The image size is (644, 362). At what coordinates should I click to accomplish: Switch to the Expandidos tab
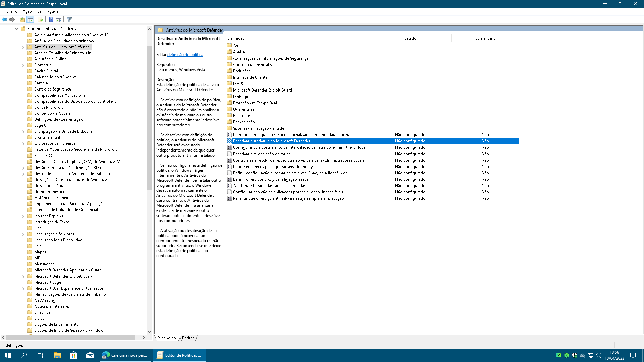tap(167, 338)
